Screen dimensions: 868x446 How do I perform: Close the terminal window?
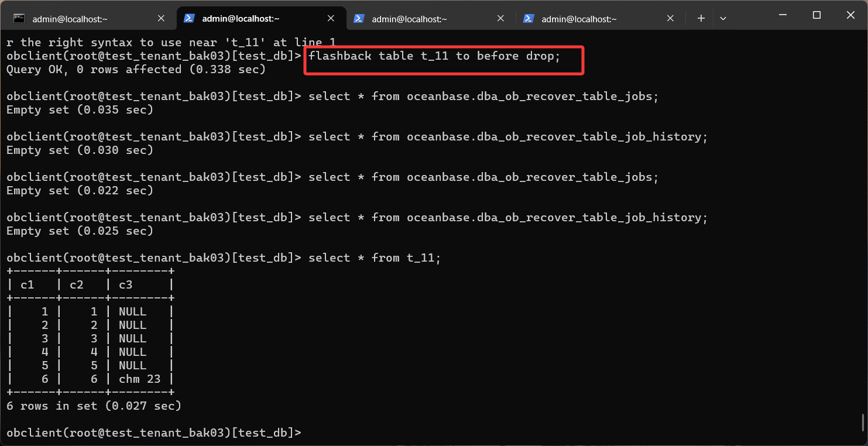pyautogui.click(x=850, y=15)
